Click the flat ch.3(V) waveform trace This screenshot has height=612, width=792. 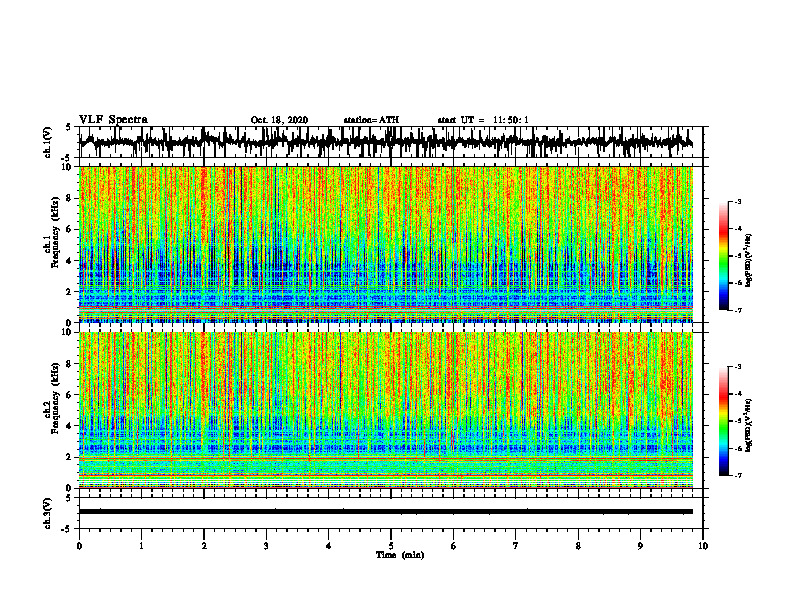[386, 512]
